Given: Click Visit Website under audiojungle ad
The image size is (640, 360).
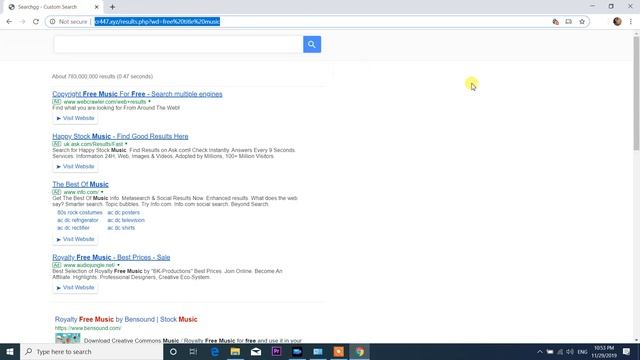Looking at the screenshot, I should 76,287.
